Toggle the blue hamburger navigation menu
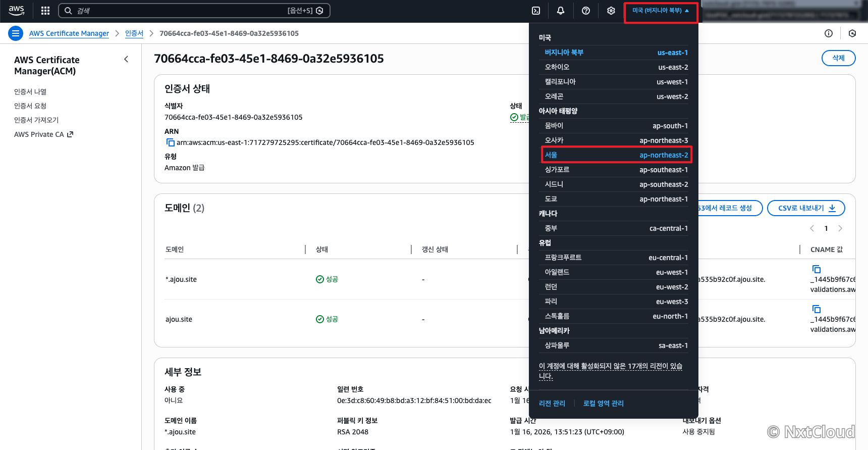The height and width of the screenshot is (450, 868). click(16, 33)
